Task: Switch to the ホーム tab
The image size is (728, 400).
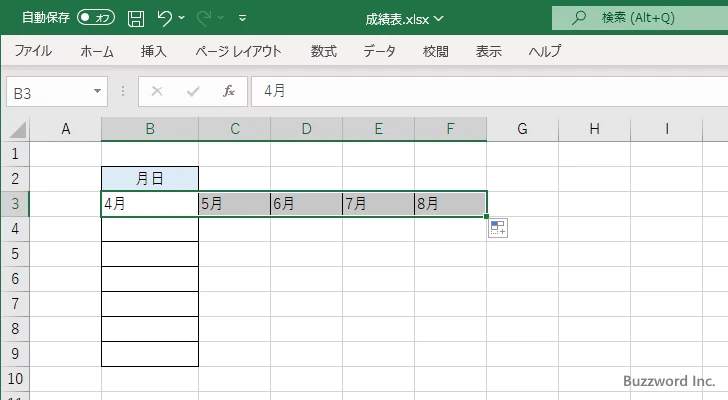Action: (97, 51)
